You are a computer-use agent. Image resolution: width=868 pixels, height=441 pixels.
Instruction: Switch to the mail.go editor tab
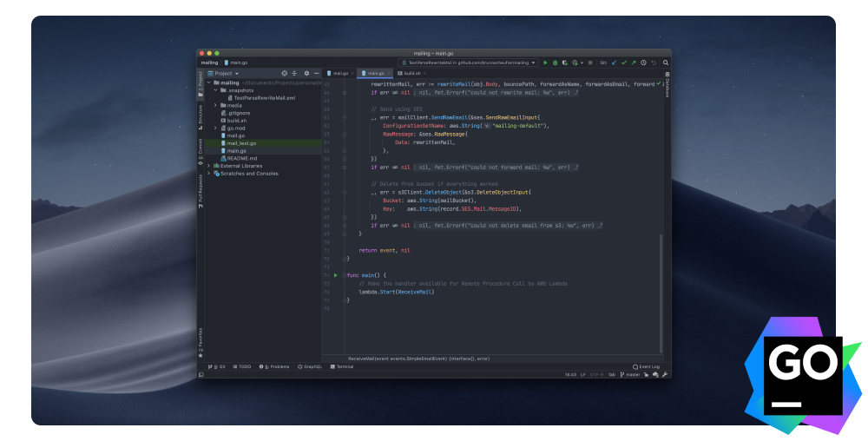click(338, 73)
